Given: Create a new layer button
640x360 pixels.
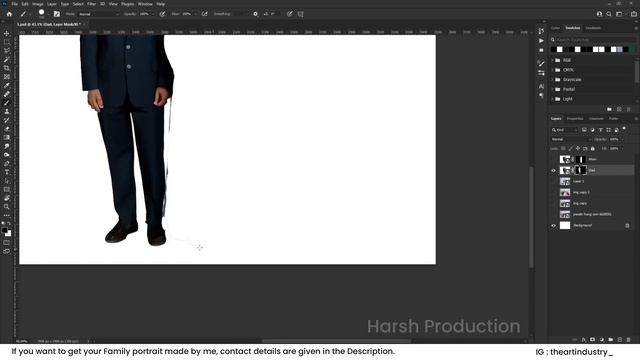Looking at the screenshot, I should pos(620,340).
